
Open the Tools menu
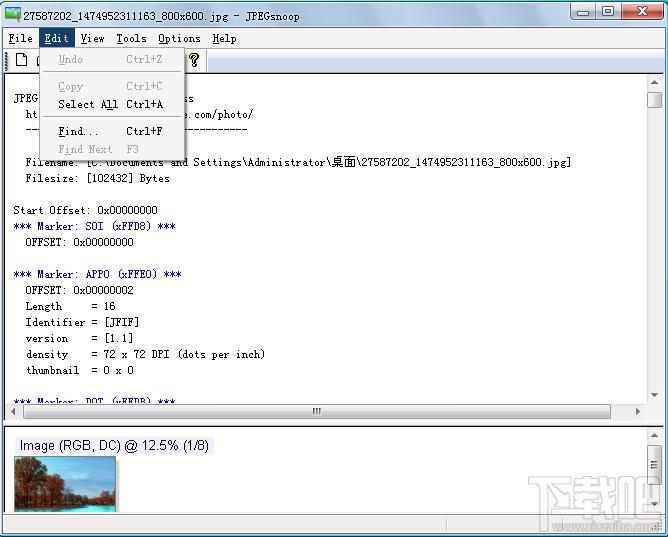point(131,38)
